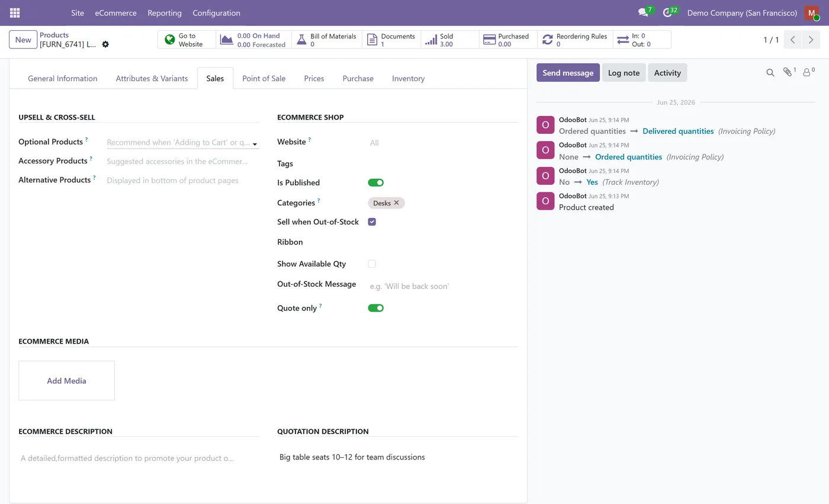Click 'Delivered quantities' text in chatter
The image size is (829, 504).
click(x=678, y=131)
